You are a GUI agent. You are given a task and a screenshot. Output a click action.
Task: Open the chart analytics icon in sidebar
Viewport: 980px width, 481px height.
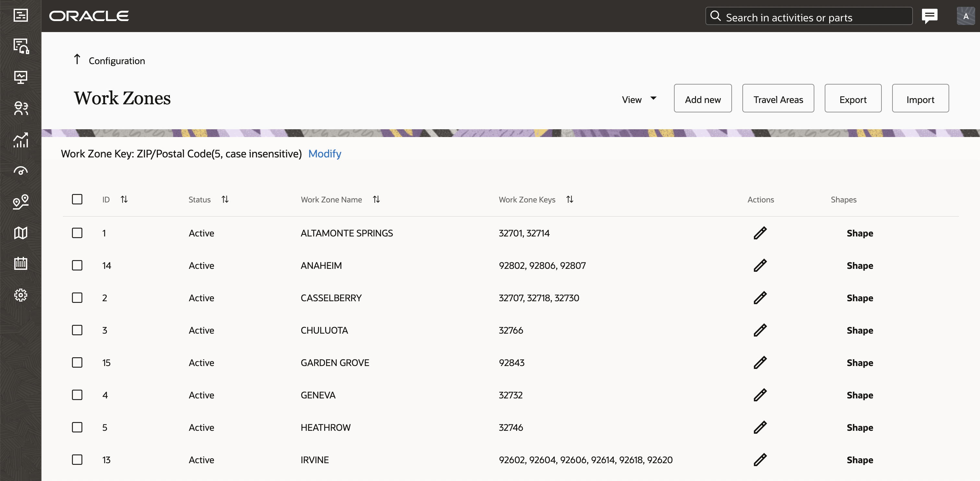coord(20,140)
